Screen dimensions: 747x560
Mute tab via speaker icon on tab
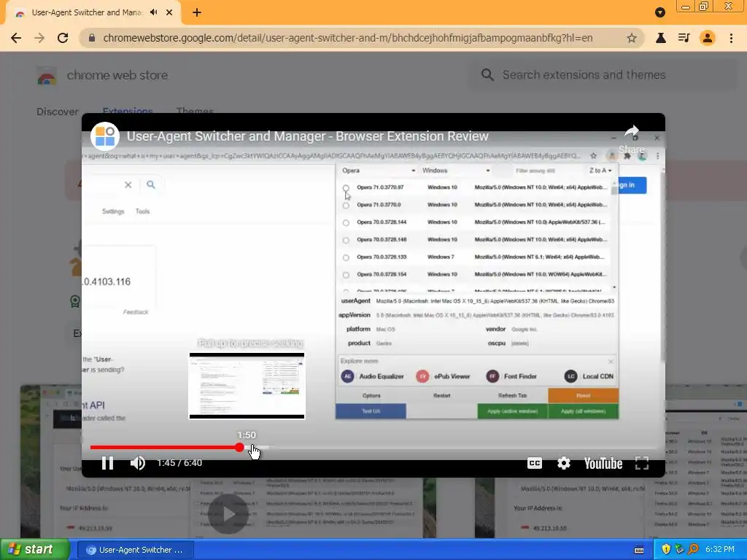tap(153, 12)
